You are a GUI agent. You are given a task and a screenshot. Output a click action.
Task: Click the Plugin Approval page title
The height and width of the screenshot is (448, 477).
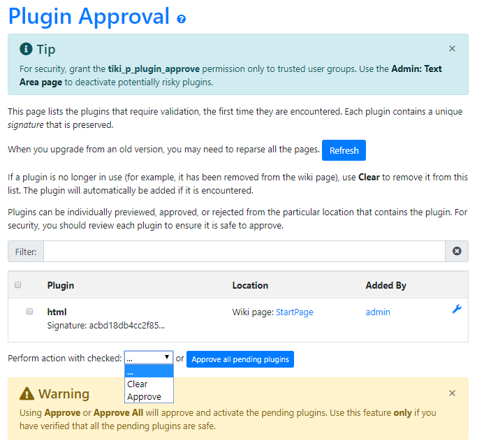coord(89,17)
